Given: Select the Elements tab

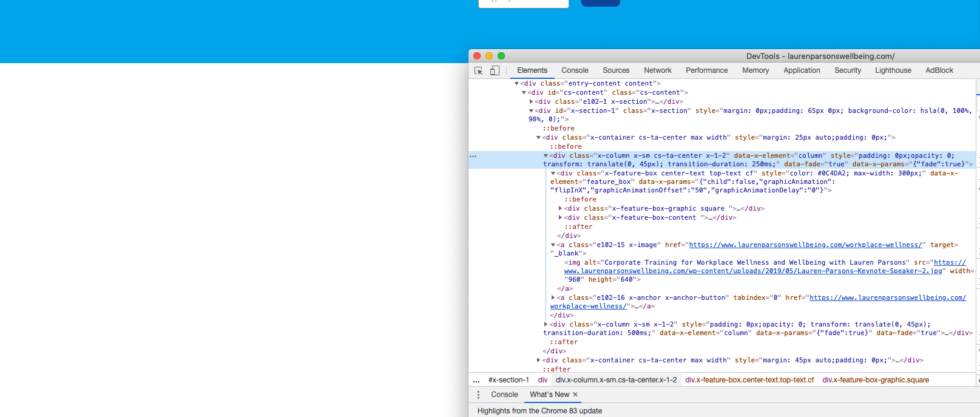Looking at the screenshot, I should [532, 70].
